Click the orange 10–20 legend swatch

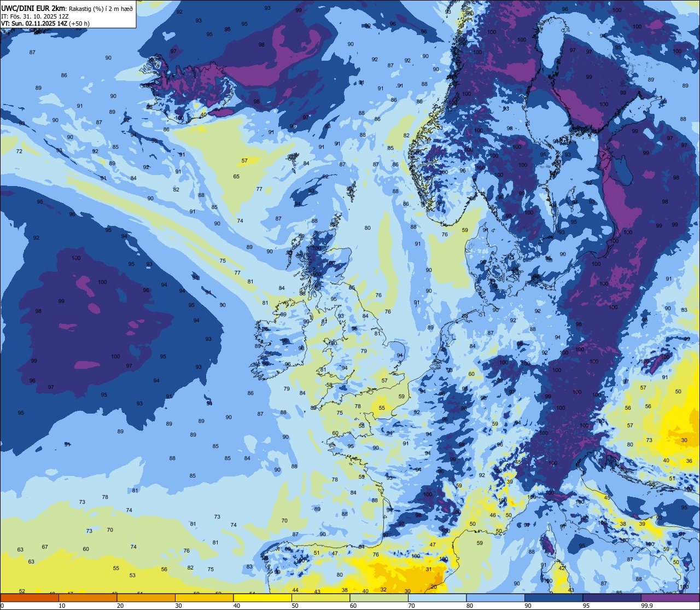87,598
